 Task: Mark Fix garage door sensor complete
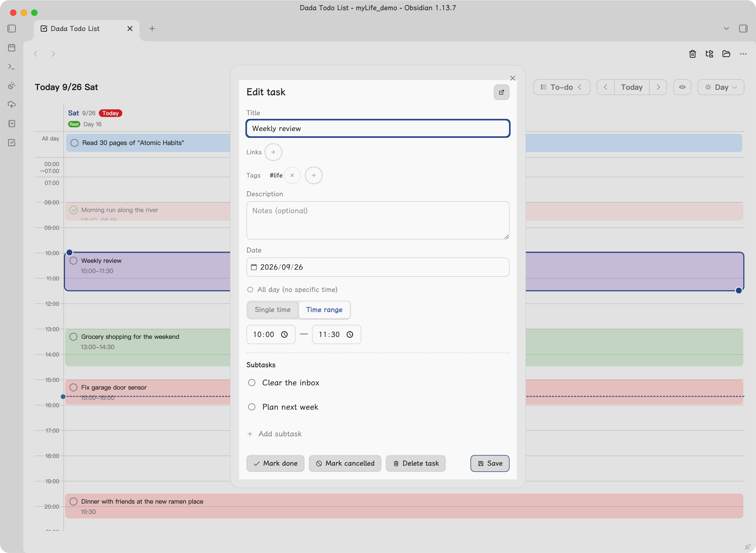pos(73,387)
